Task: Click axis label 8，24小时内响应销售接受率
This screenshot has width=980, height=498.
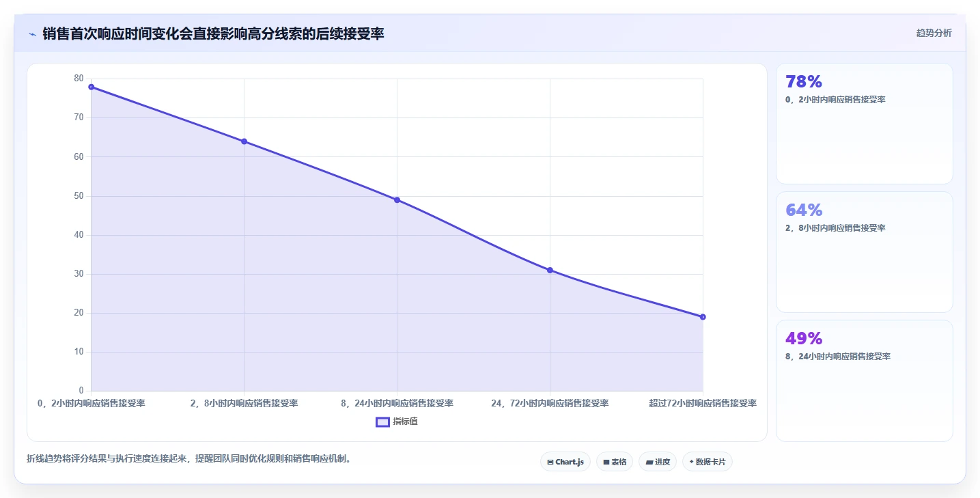Action: click(397, 404)
